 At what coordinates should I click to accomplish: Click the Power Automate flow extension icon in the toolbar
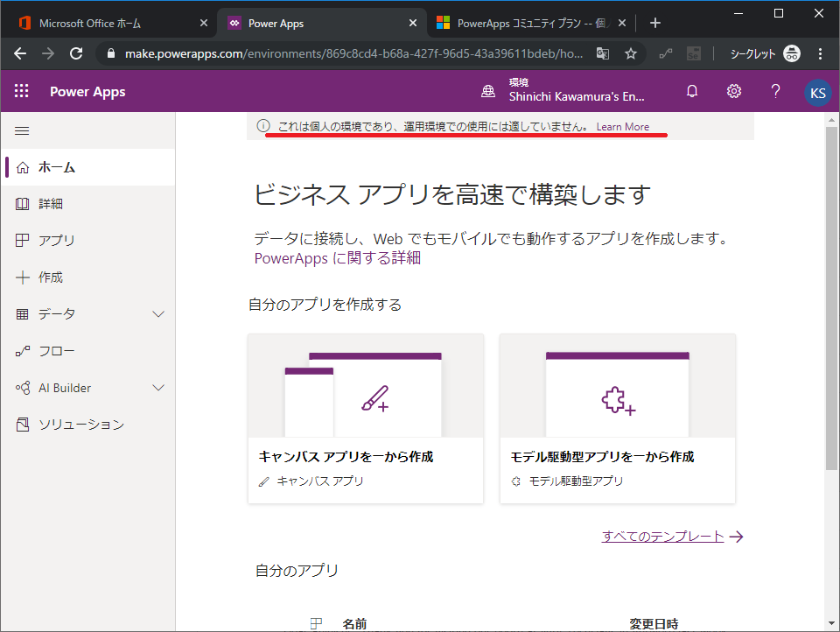tap(666, 53)
